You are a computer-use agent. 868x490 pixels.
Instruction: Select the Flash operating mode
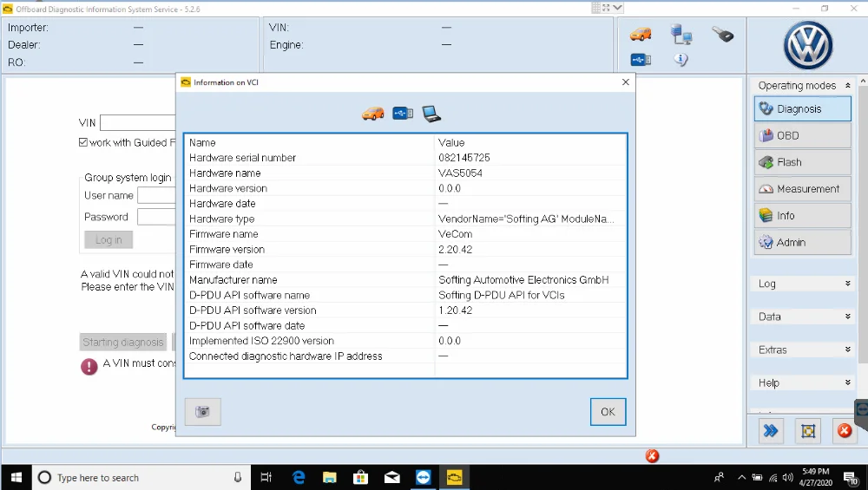[802, 162]
